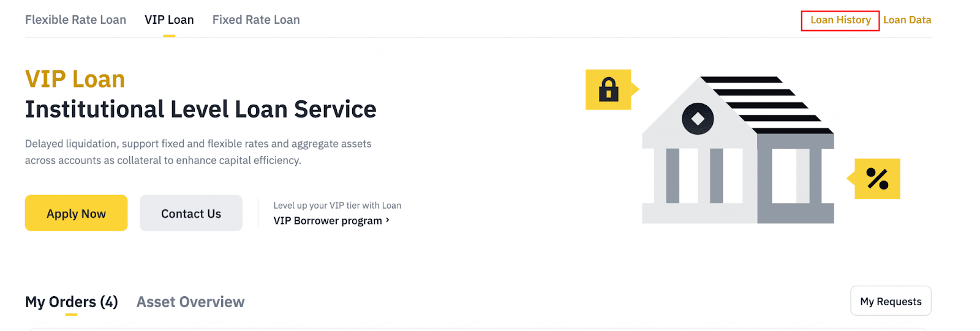Viewport: 980px width, 331px height.
Task: Click the yellow padlock icon
Action: pyautogui.click(x=608, y=89)
